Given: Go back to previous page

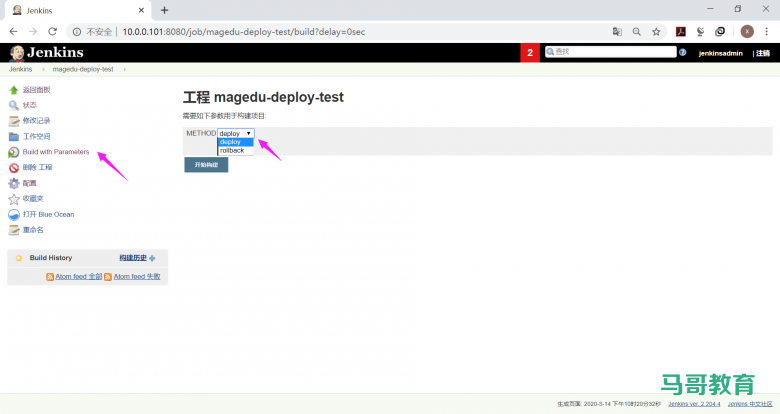Looking at the screenshot, I should click(x=13, y=31).
